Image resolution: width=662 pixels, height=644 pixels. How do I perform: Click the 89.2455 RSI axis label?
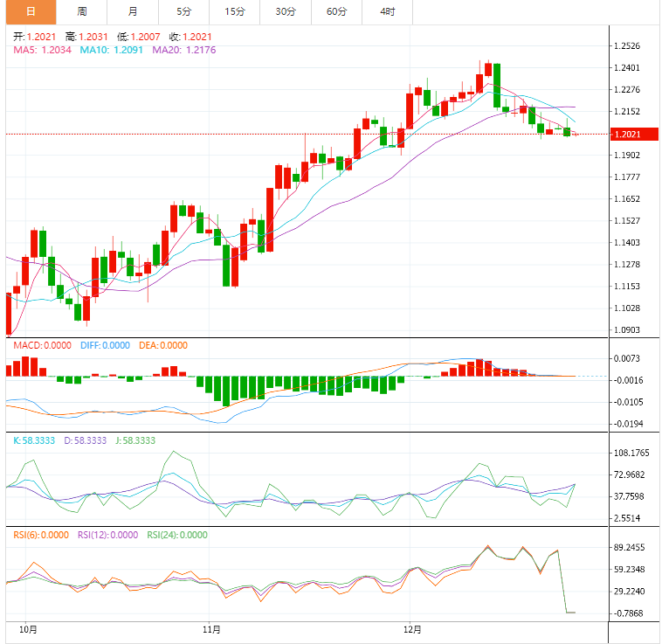tap(630, 548)
